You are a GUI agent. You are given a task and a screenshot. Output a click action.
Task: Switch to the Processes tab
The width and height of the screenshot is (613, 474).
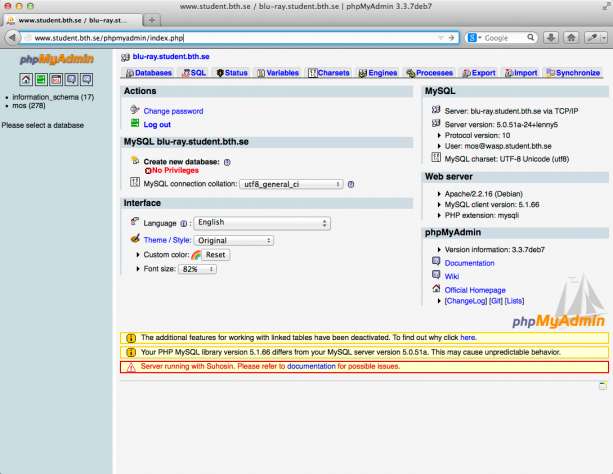(429, 73)
